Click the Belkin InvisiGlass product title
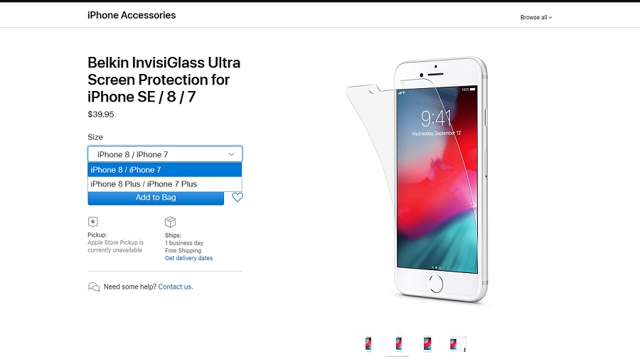The height and width of the screenshot is (364, 640). 164,80
